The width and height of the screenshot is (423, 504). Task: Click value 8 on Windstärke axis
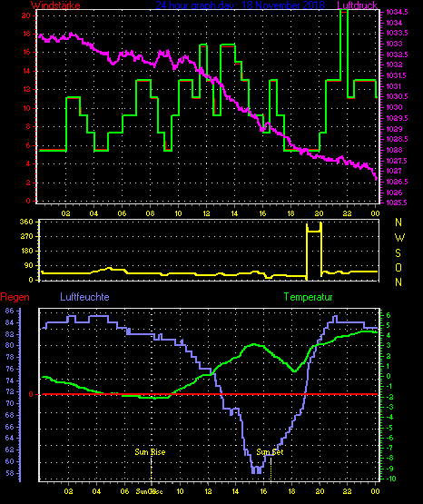coord(28,126)
